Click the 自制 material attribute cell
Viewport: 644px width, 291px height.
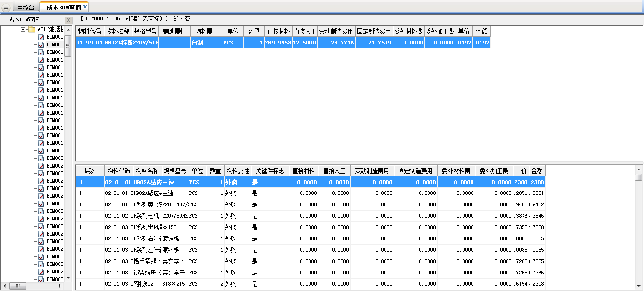coord(206,43)
